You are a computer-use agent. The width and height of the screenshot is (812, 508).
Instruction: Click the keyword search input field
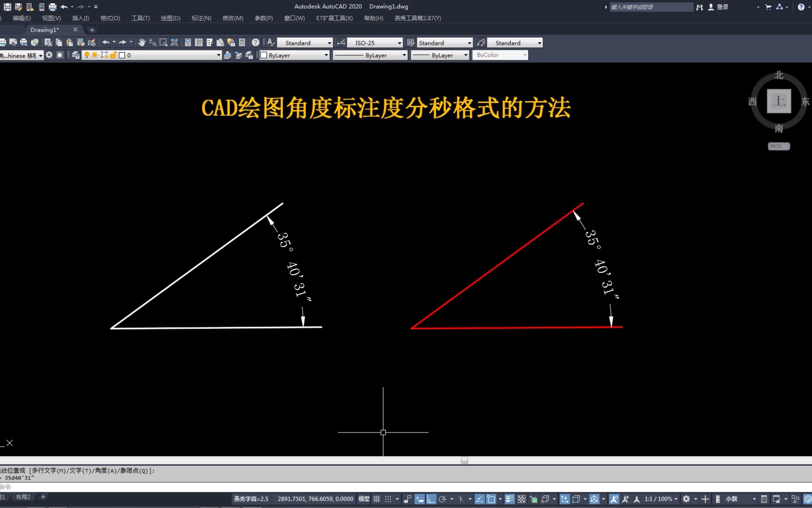click(651, 7)
